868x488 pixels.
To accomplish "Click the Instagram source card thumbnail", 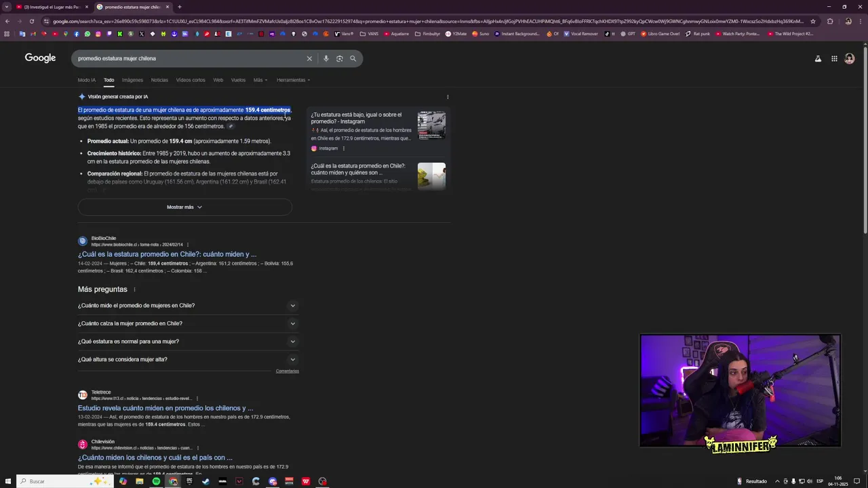I will [431, 125].
